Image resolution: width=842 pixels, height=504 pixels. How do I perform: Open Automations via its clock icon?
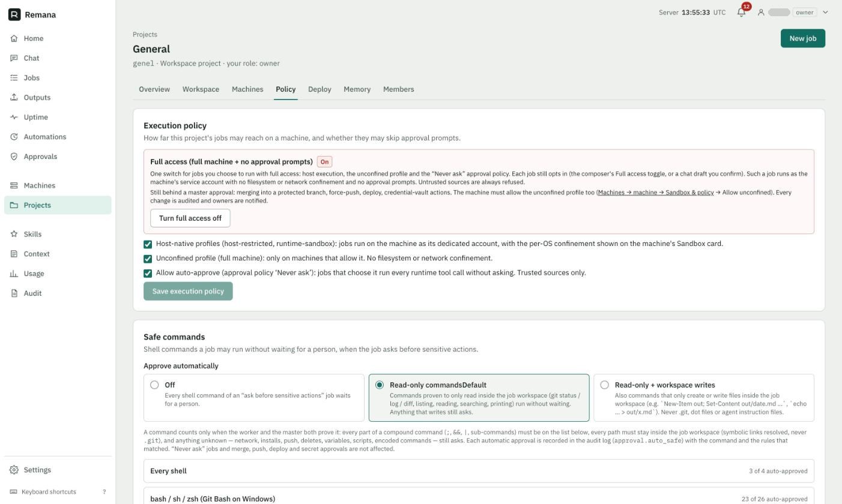[x=14, y=137]
